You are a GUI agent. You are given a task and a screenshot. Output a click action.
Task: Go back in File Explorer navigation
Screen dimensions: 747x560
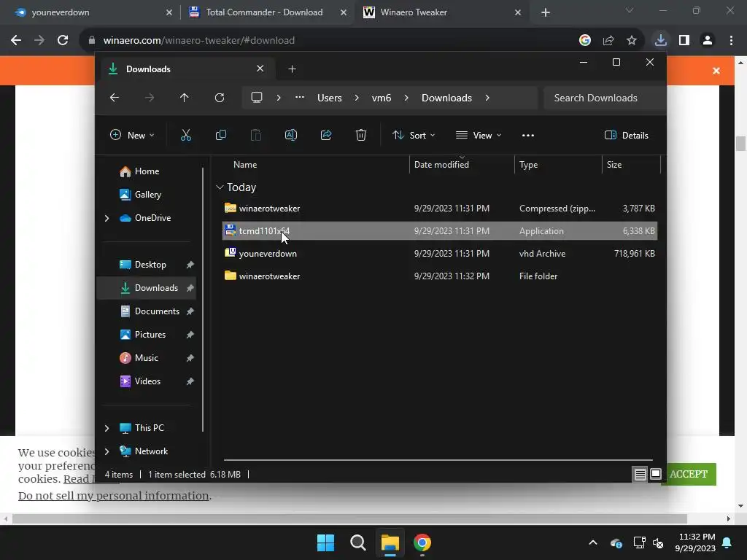point(115,98)
